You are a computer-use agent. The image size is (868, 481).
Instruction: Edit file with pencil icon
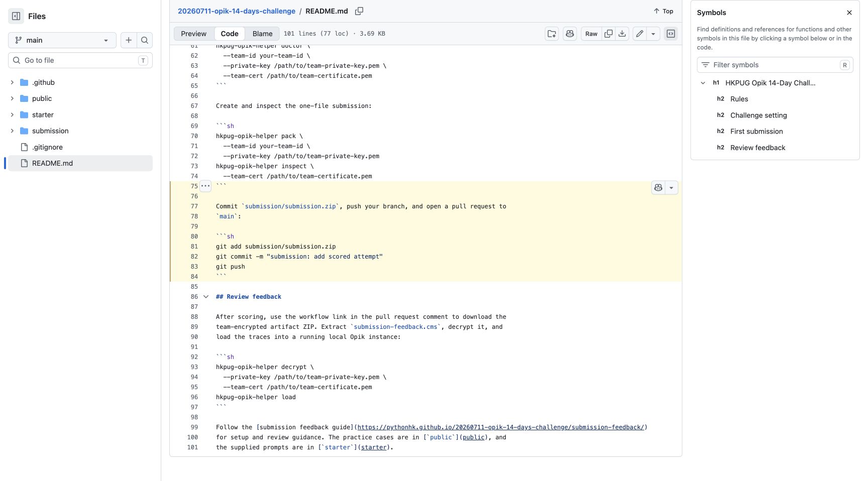click(x=639, y=34)
